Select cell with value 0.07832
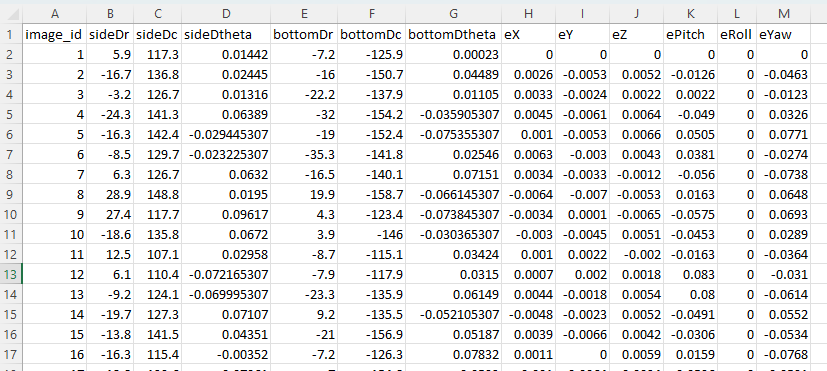 pyautogui.click(x=453, y=354)
